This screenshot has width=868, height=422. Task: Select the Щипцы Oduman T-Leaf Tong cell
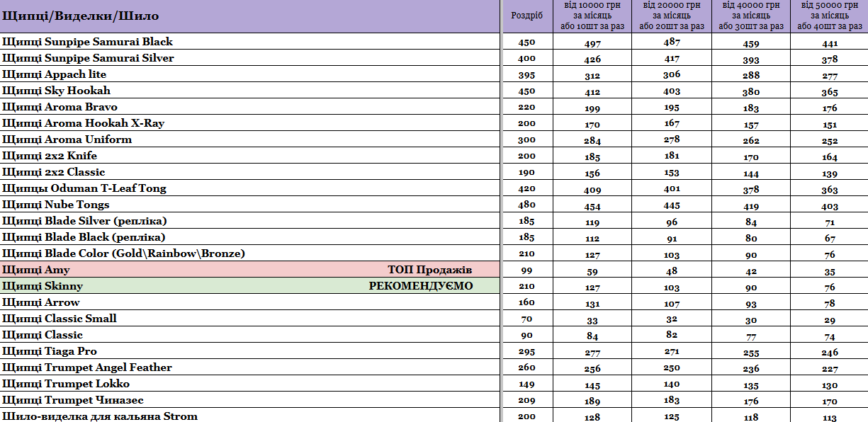250,188
